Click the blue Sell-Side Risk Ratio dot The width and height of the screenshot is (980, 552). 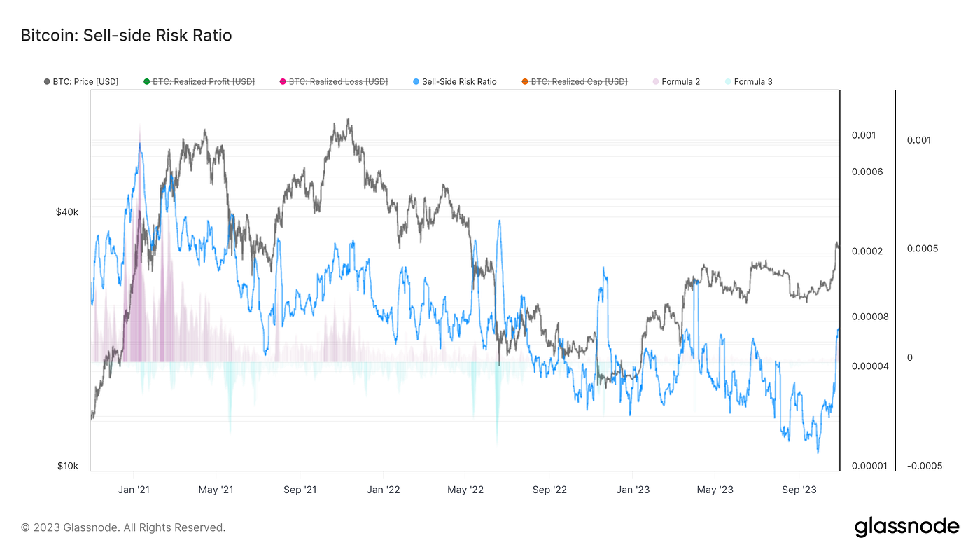click(416, 82)
